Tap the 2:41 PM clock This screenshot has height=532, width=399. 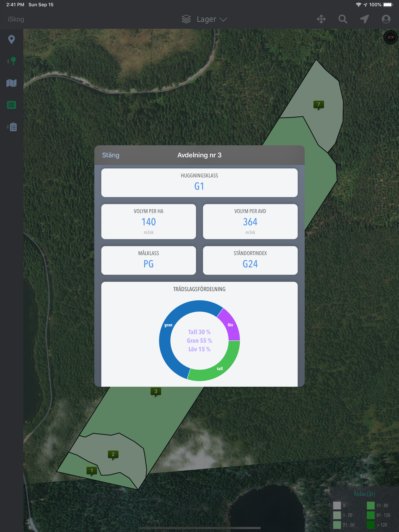tap(15, 5)
